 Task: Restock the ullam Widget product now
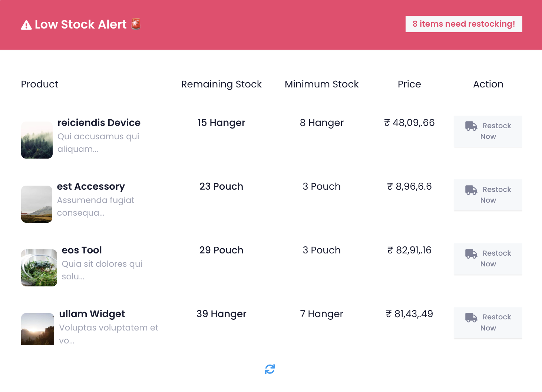pyautogui.click(x=488, y=322)
